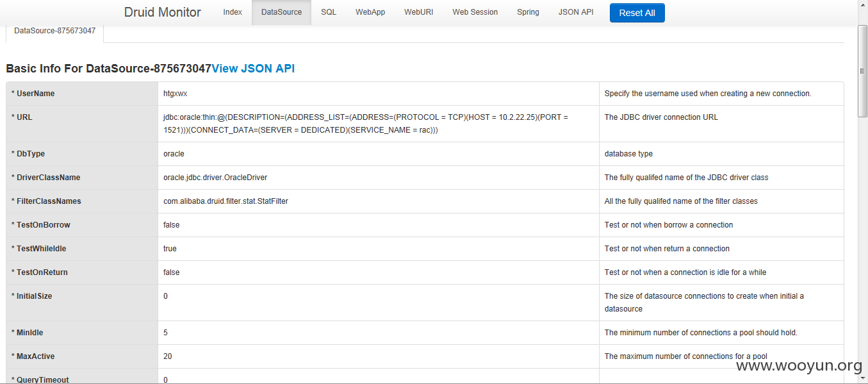Click 'Test or not when return a connection'
The width and height of the screenshot is (868, 384).
[667, 249]
